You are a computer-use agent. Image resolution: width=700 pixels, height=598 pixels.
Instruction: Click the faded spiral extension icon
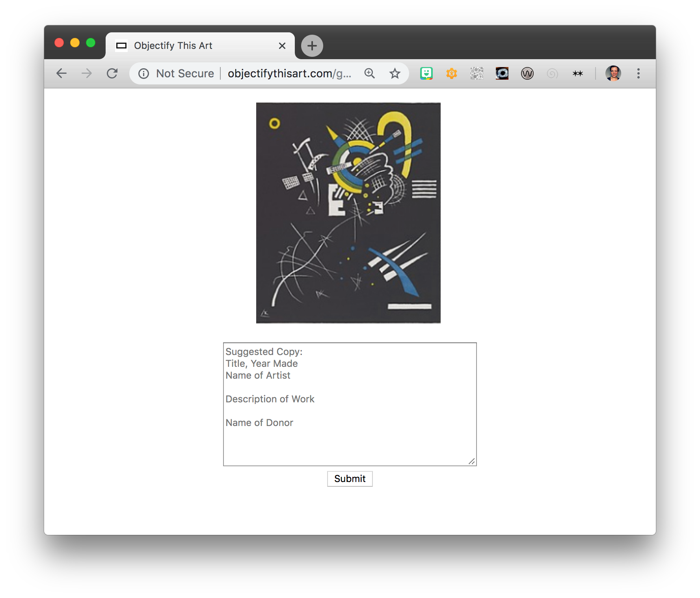553,73
